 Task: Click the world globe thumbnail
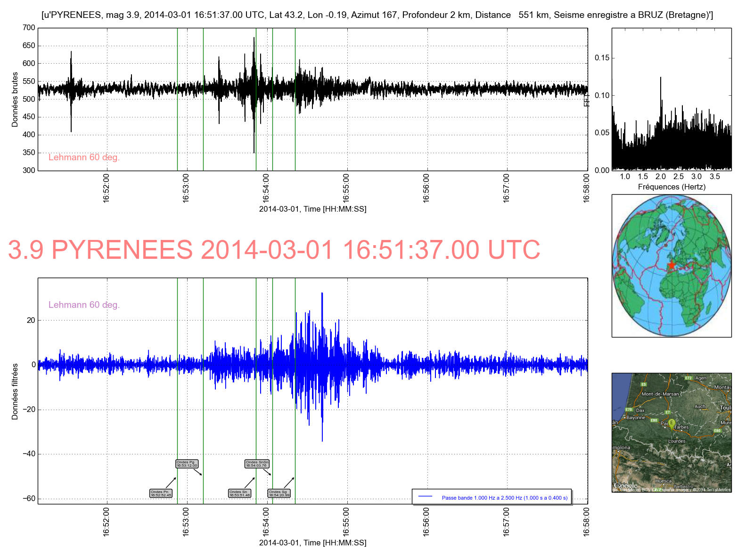pyautogui.click(x=672, y=265)
